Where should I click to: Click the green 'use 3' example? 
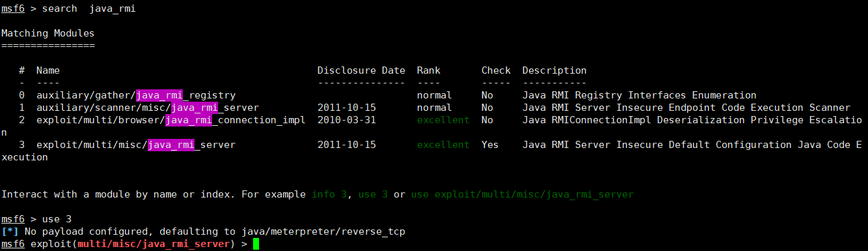[373, 194]
